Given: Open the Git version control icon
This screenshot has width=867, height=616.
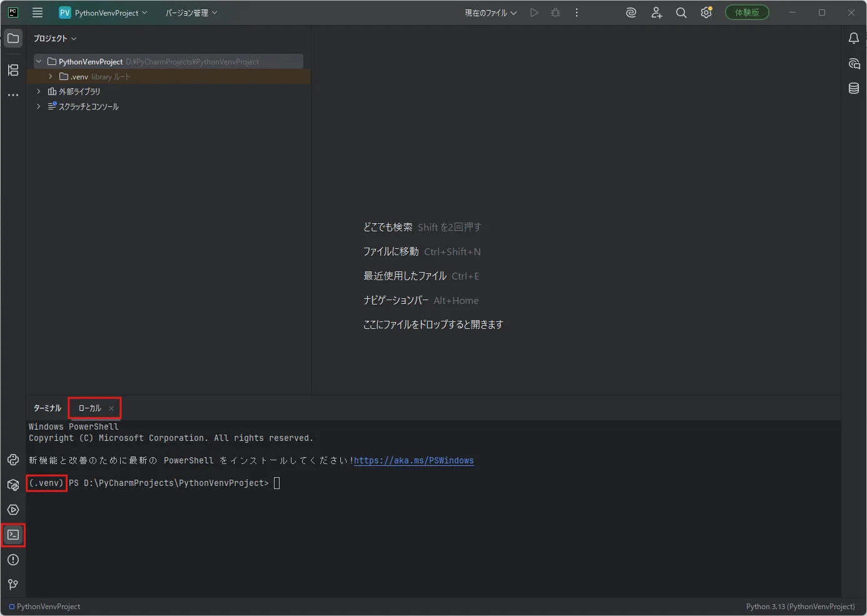Looking at the screenshot, I should coord(13,585).
